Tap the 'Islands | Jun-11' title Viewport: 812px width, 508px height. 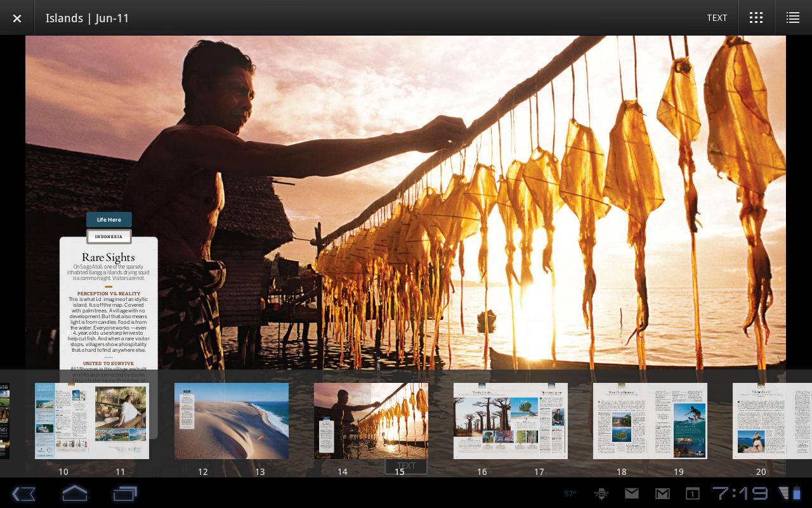pos(88,18)
